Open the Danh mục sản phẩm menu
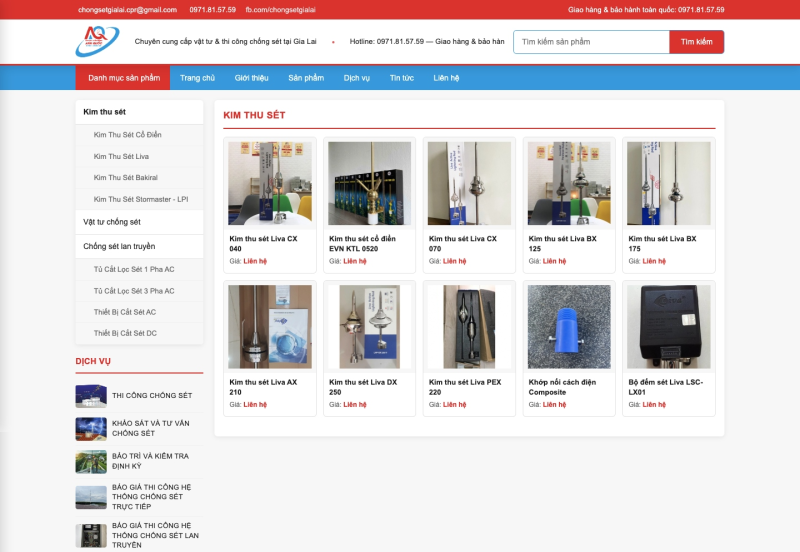Viewport: 800px width, 552px height. click(x=123, y=78)
